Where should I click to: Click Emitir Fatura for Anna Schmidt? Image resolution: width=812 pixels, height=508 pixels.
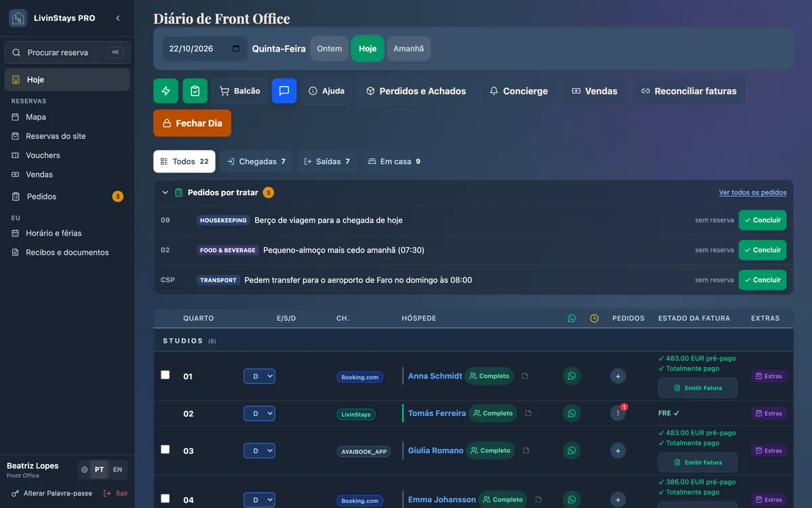pyautogui.click(x=698, y=388)
